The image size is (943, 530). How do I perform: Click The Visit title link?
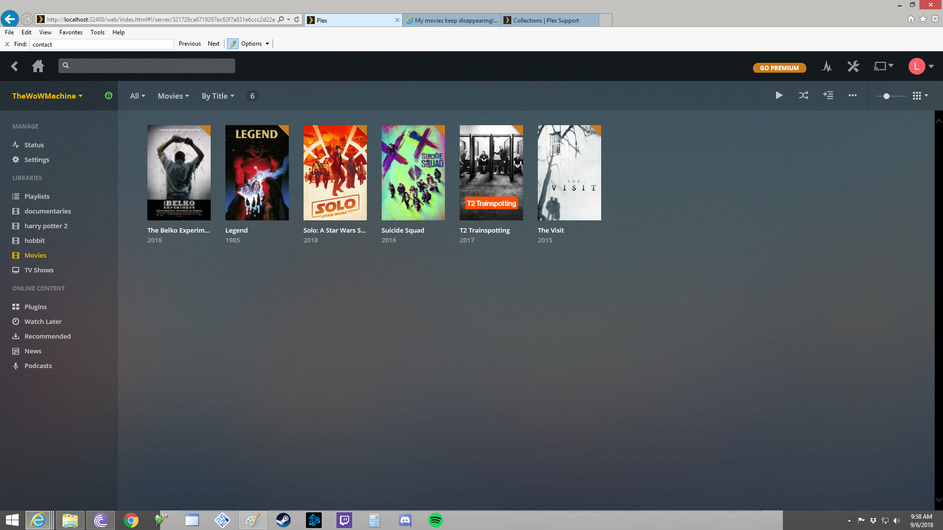point(550,230)
